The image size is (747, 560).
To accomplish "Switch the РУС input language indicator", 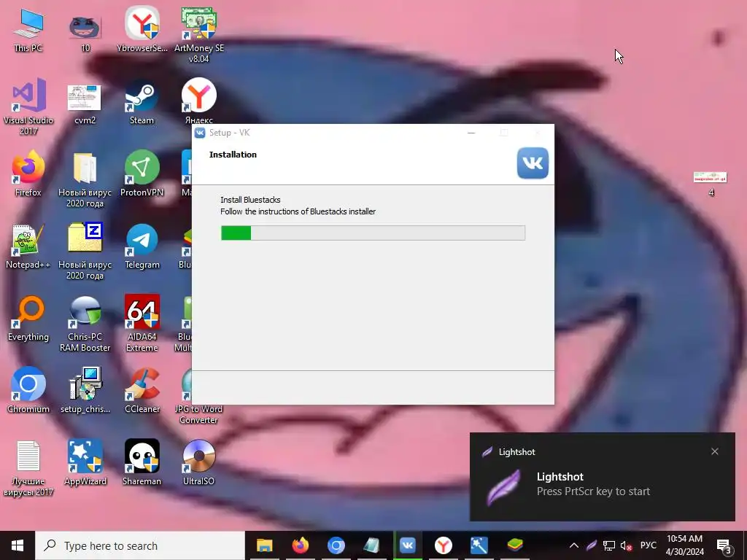I will coord(648,545).
